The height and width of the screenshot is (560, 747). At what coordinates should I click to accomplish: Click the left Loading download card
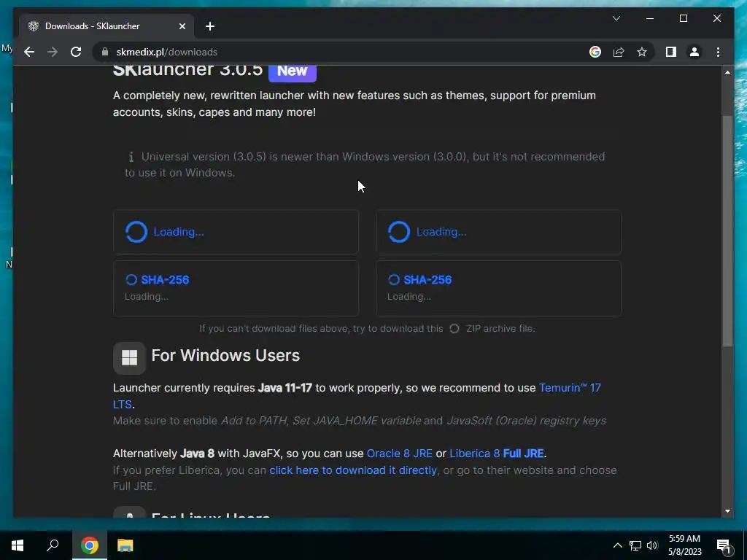click(236, 232)
